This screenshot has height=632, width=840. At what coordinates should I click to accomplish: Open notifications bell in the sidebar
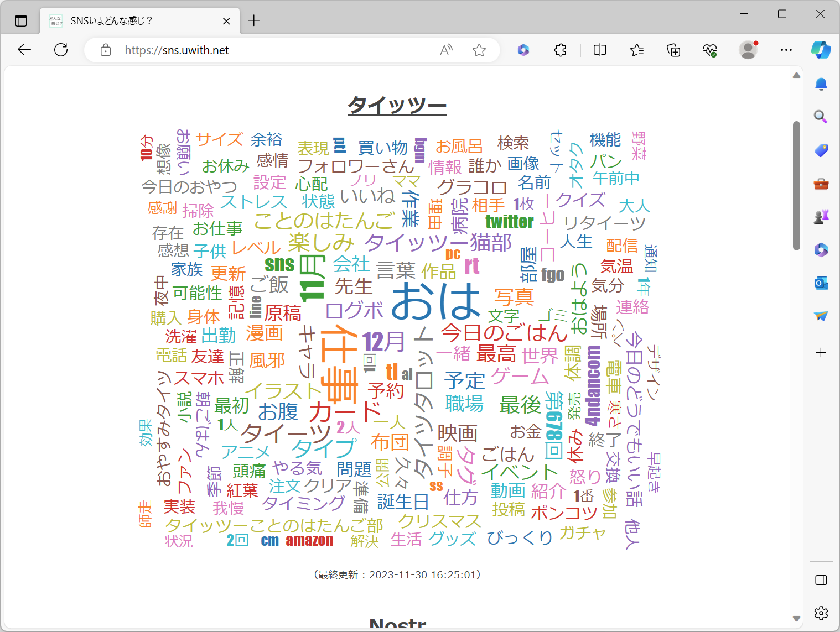pos(821,84)
